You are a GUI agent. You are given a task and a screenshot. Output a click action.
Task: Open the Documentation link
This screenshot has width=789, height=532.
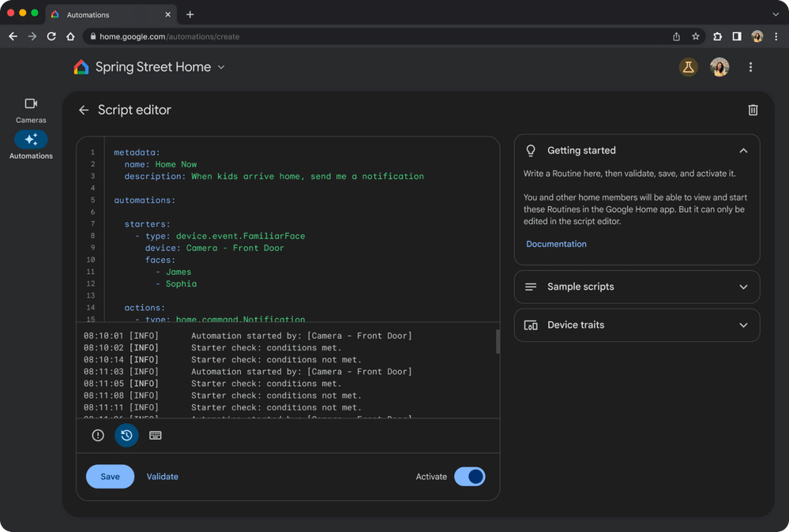[556, 244]
